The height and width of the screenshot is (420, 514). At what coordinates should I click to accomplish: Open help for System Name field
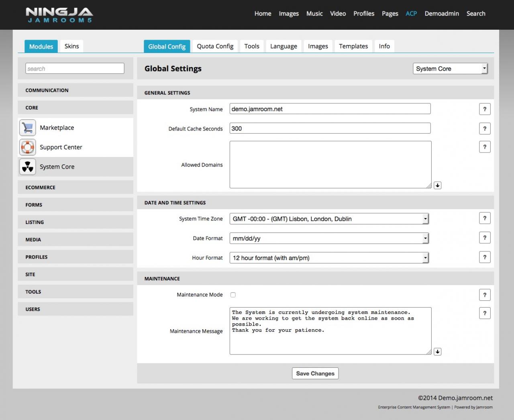485,109
